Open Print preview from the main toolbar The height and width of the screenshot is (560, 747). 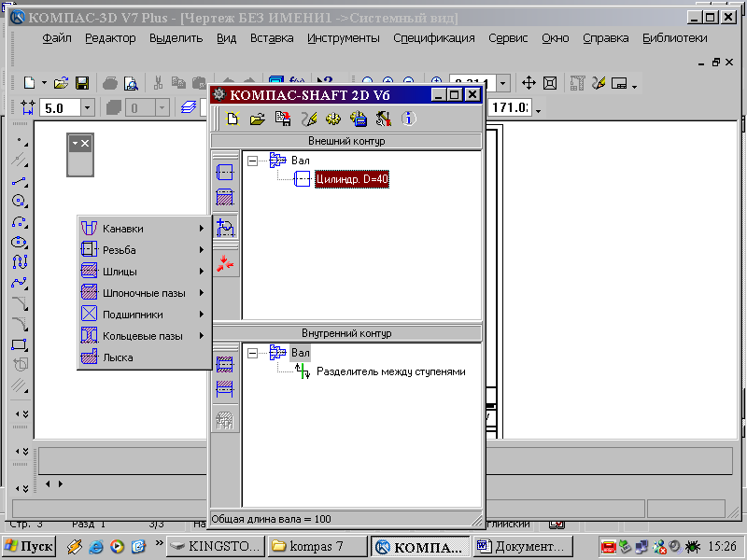point(131,84)
